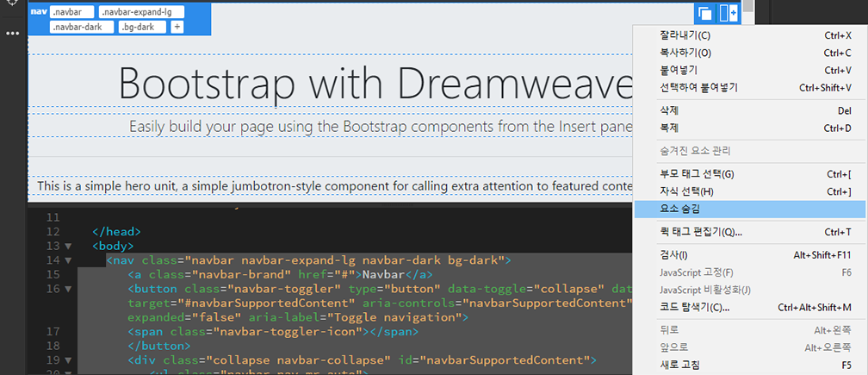The height and width of the screenshot is (375, 868).
Task: Select 복사하기(O) in context menu
Action: point(680,53)
